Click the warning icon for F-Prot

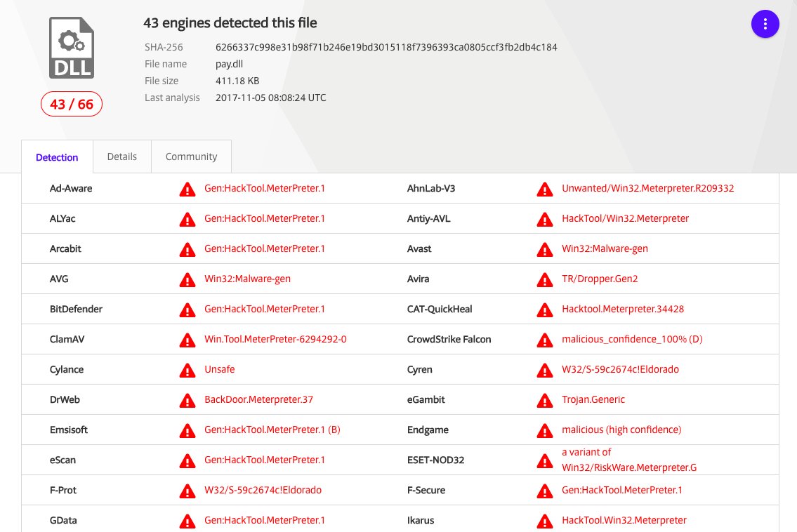pyautogui.click(x=187, y=491)
